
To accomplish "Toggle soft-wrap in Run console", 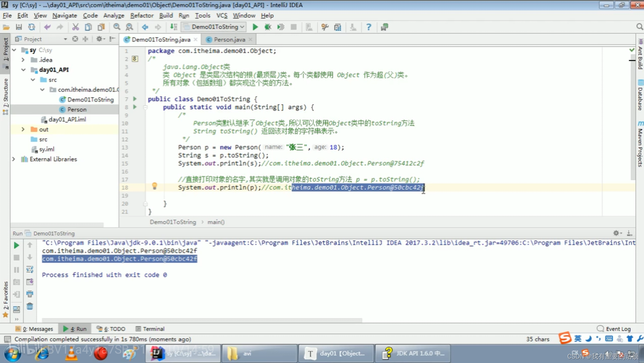I will (x=30, y=270).
